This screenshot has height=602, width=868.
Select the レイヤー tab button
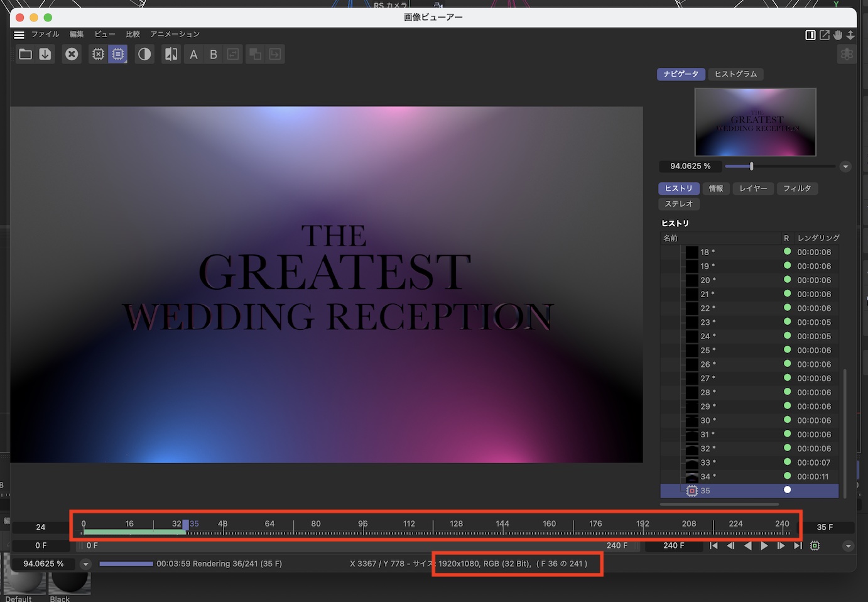753,189
